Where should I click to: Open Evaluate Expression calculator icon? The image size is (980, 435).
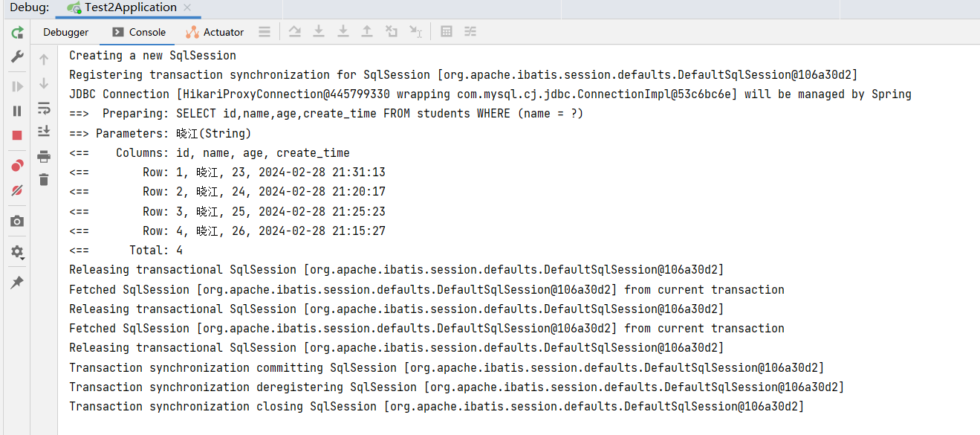[447, 32]
